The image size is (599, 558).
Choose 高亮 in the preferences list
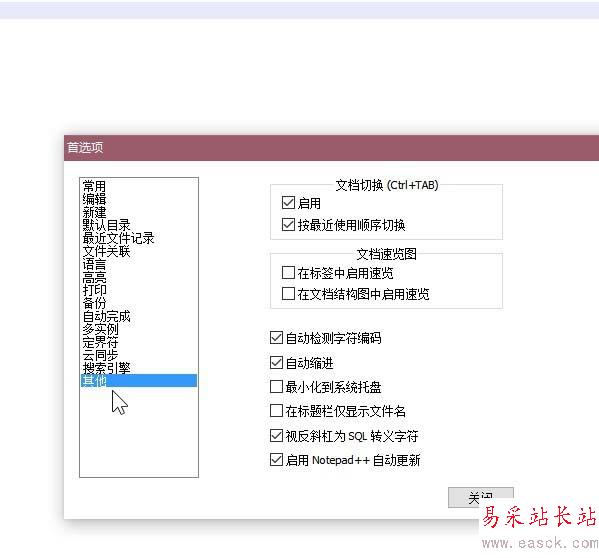tap(139, 277)
